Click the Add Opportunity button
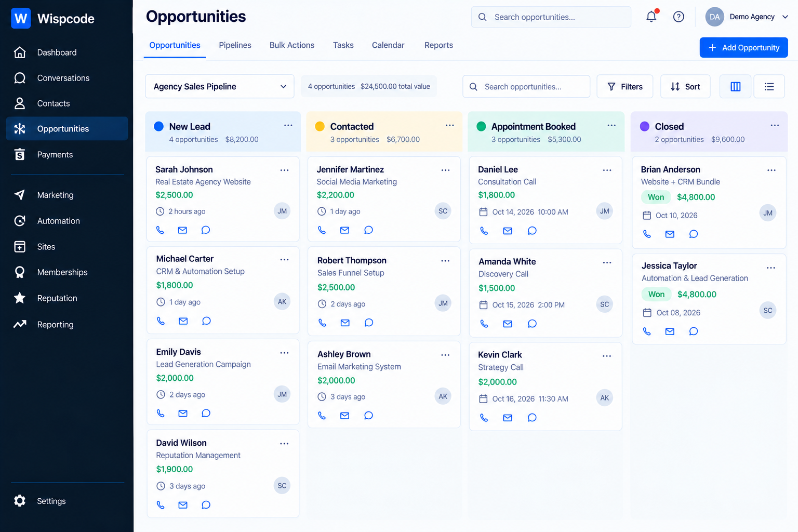 [x=743, y=47]
